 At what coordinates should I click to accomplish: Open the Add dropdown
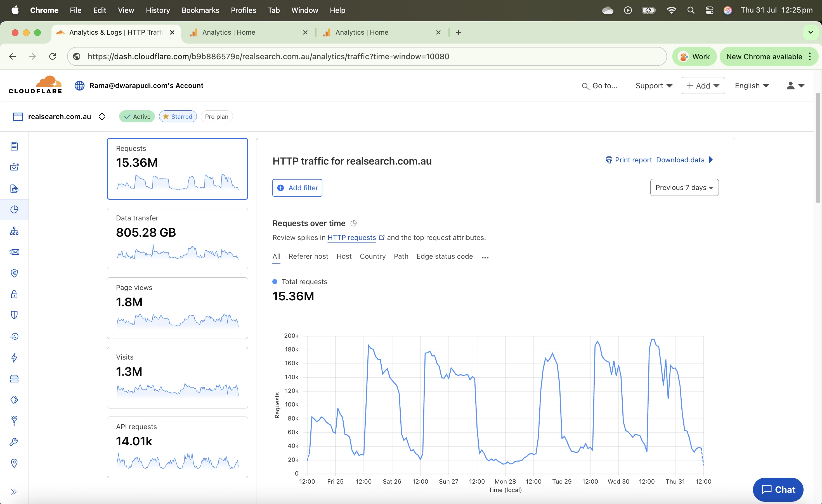[703, 86]
